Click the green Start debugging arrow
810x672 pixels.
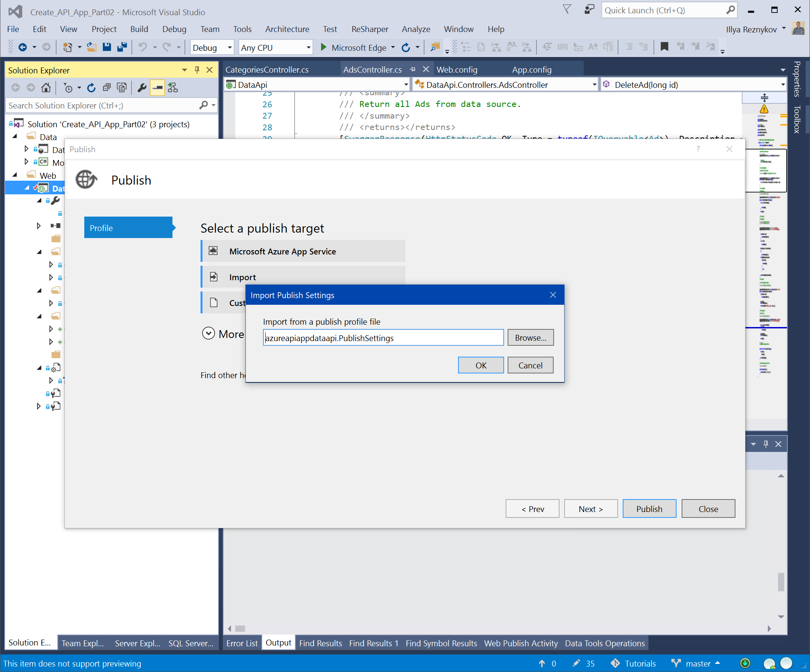(323, 47)
